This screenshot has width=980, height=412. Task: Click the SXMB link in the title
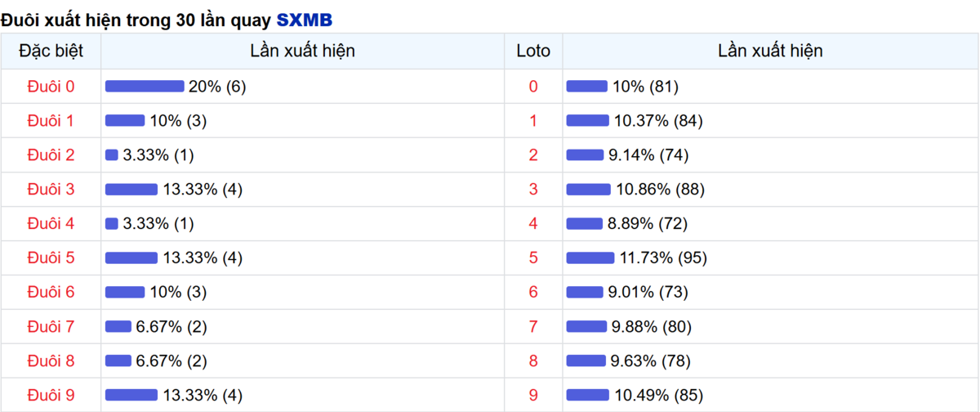(x=304, y=20)
